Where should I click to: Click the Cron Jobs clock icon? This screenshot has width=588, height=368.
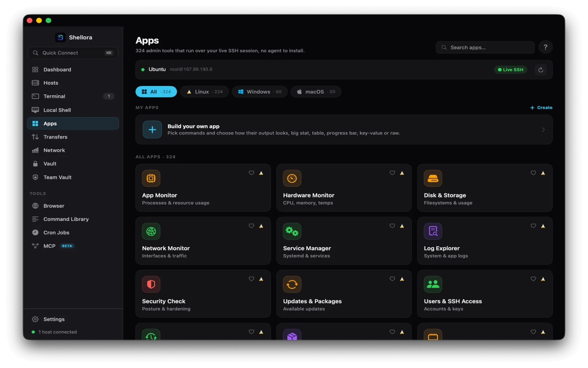pos(35,233)
